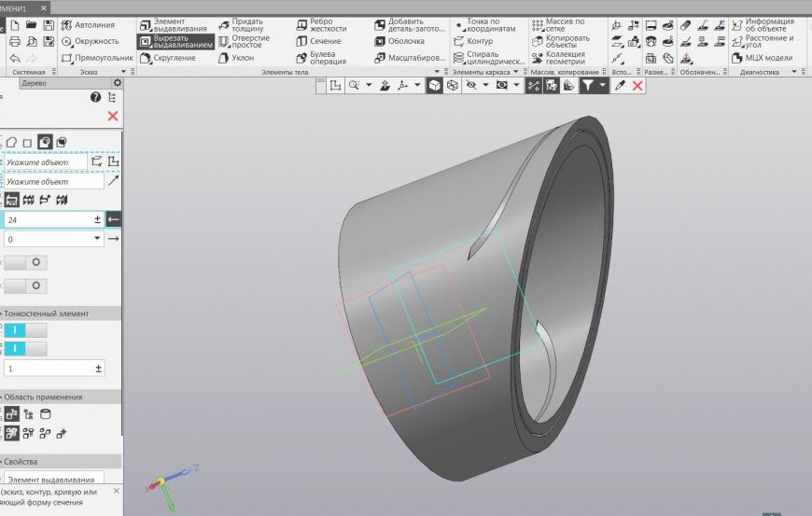812x516 pixels.
Task: Open МЦХ модели mass properties
Action: 763,58
